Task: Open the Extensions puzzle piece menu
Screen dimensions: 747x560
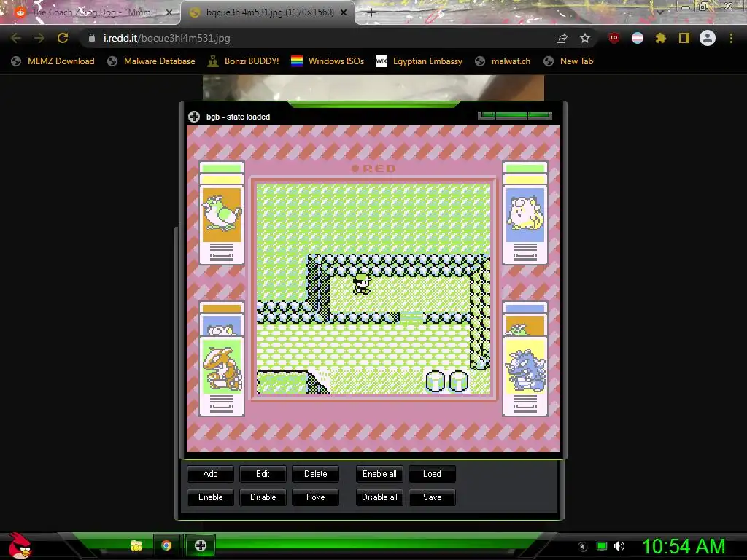Action: pyautogui.click(x=661, y=38)
